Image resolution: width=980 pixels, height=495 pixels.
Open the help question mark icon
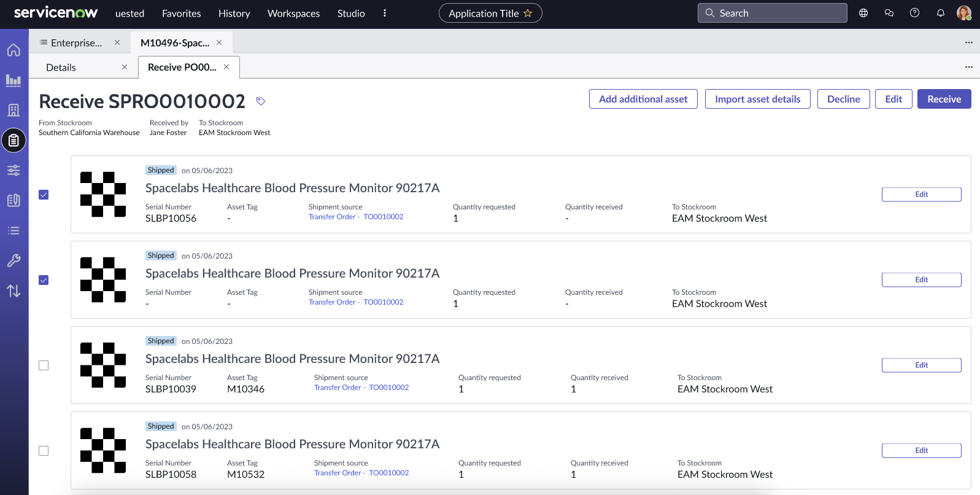click(915, 13)
